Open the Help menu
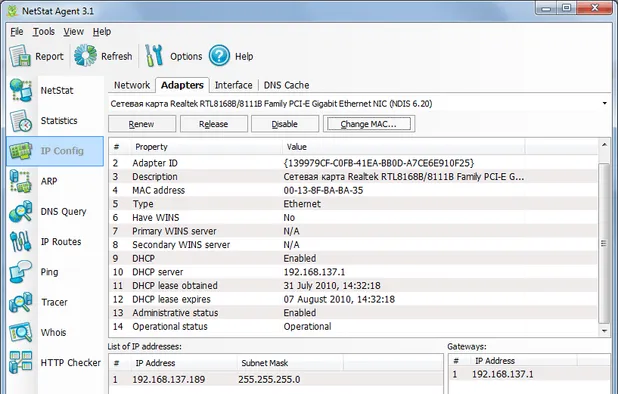 tap(102, 32)
